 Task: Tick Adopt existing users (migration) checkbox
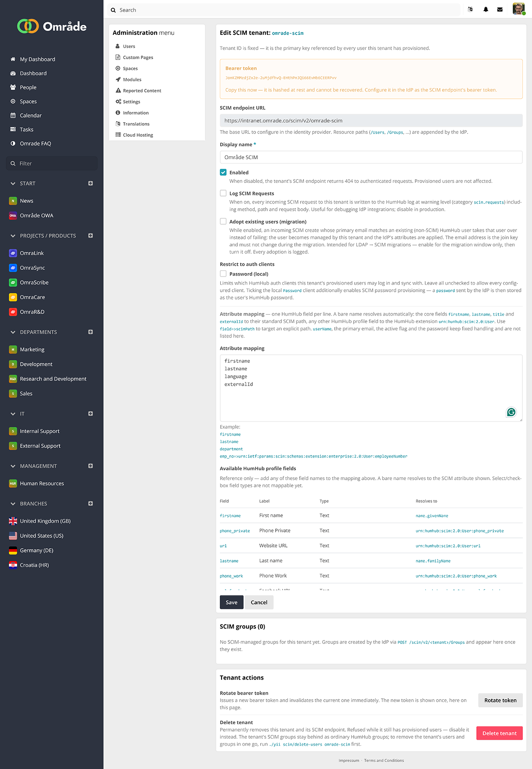point(223,221)
